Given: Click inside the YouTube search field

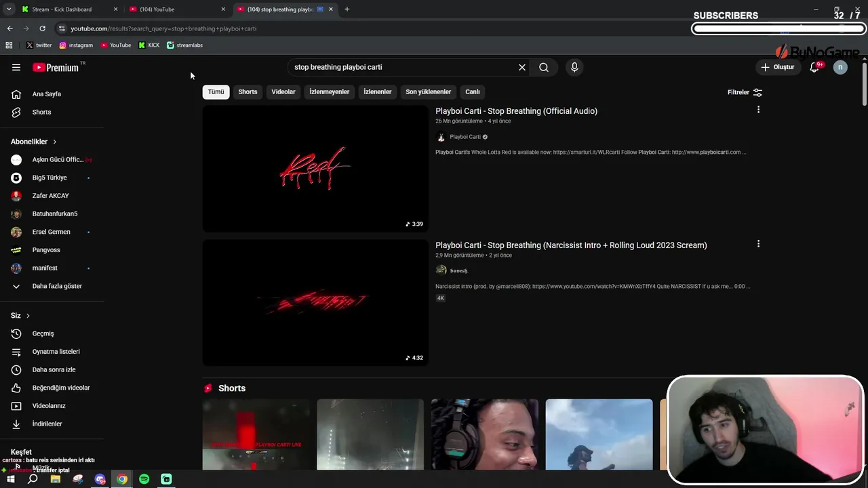Looking at the screenshot, I should pyautogui.click(x=403, y=67).
